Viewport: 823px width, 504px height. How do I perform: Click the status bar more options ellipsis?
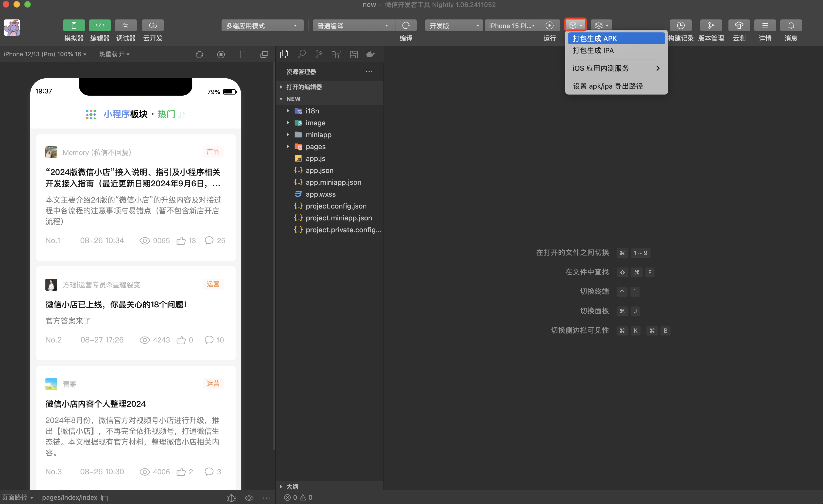(x=266, y=498)
